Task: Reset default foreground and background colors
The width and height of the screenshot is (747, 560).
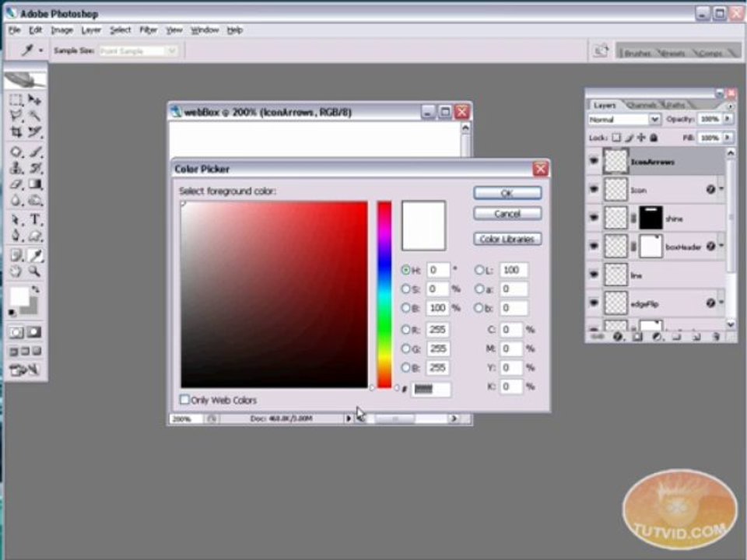Action: point(12,313)
